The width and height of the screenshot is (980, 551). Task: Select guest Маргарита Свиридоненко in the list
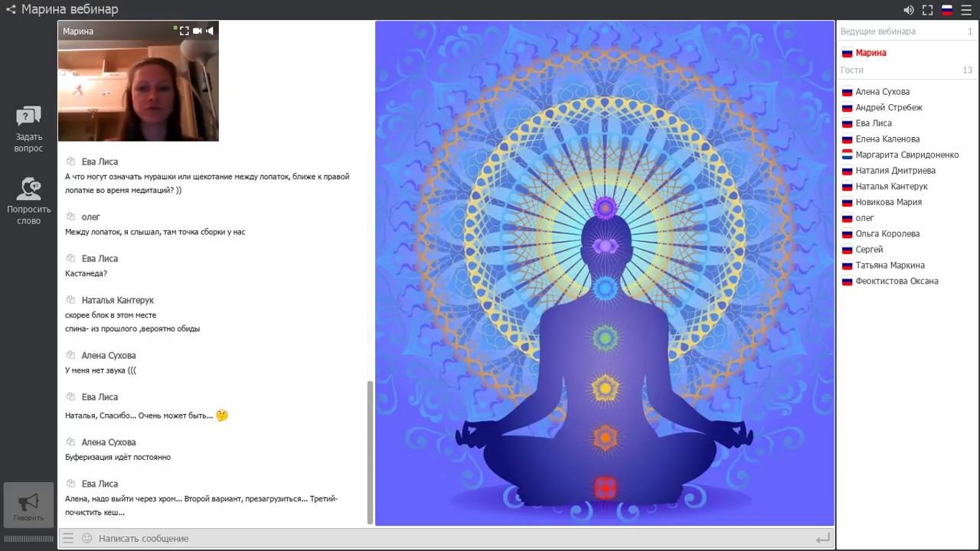[x=907, y=155]
